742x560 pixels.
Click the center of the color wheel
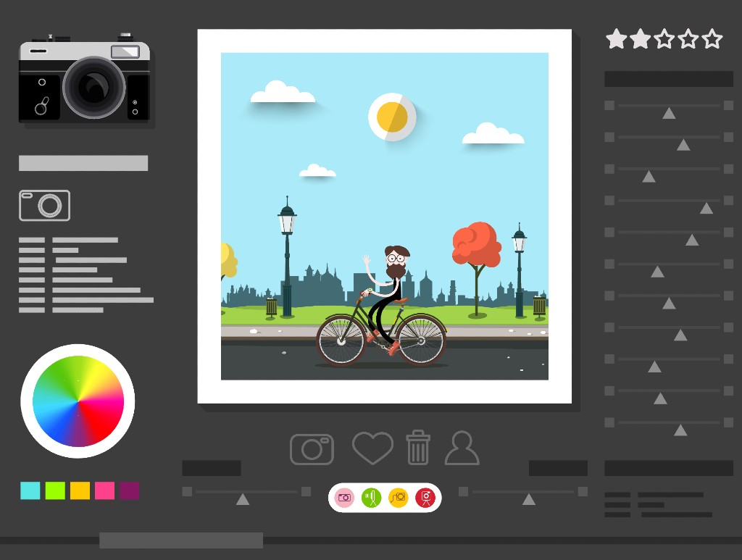coord(78,401)
